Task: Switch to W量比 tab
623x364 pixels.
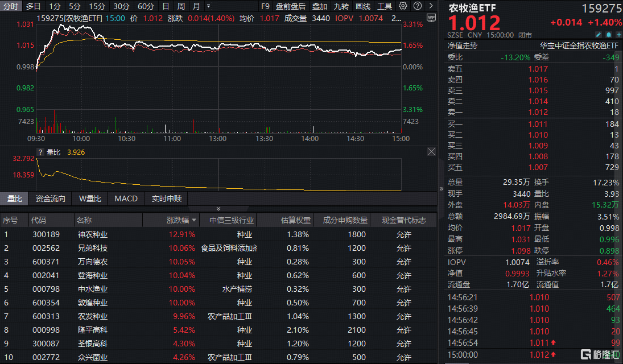Action: (x=90, y=198)
